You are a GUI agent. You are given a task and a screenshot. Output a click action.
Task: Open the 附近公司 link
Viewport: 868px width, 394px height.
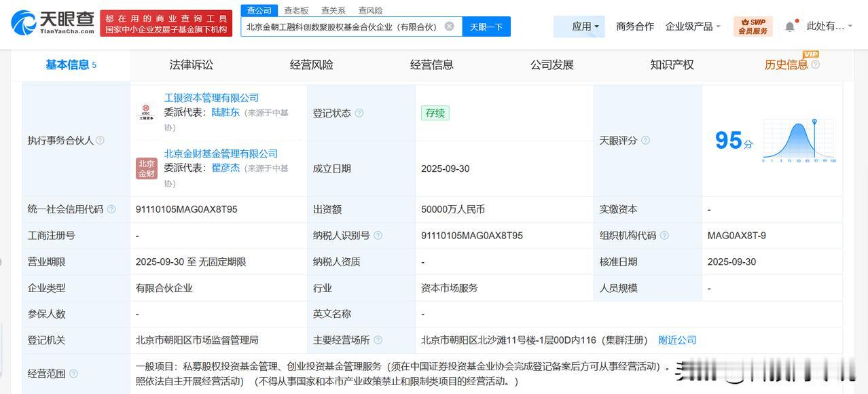(677, 340)
